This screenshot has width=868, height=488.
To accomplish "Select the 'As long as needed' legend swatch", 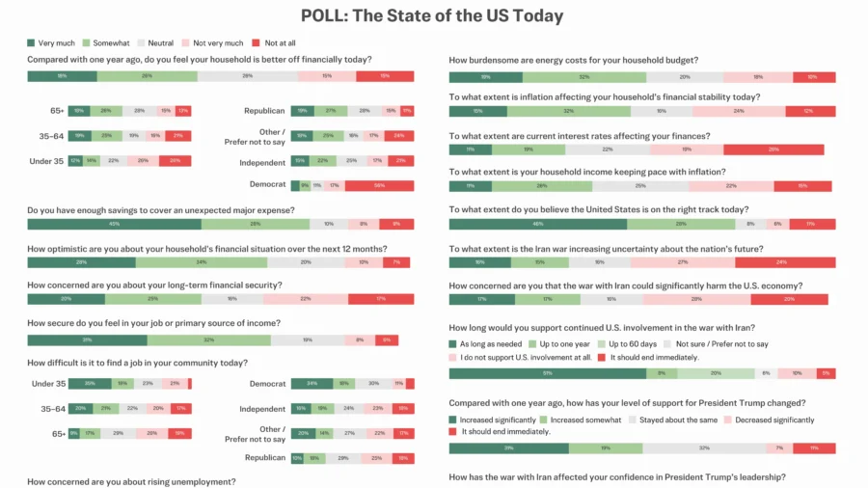I will 454,343.
